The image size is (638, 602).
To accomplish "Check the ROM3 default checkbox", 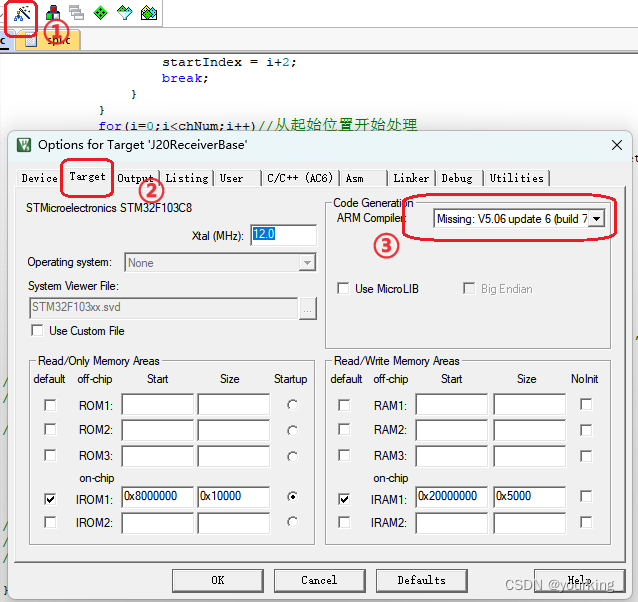I will coord(50,455).
